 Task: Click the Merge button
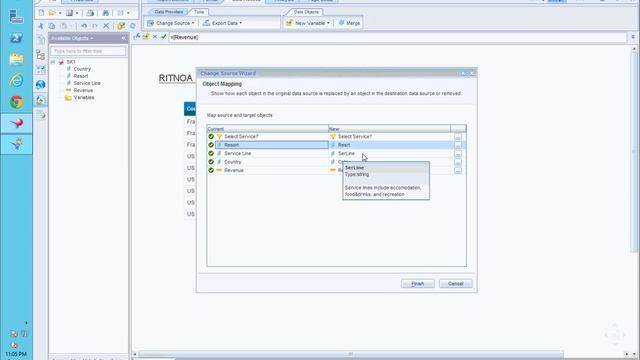coord(349,23)
